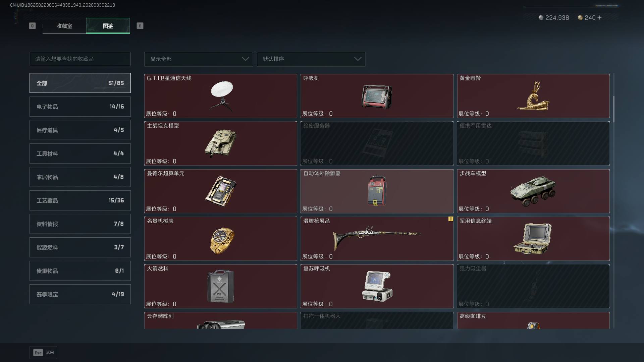Click the rocket fuel canister 火箭燃料 icon
This screenshot has width=644, height=362.
click(x=220, y=286)
